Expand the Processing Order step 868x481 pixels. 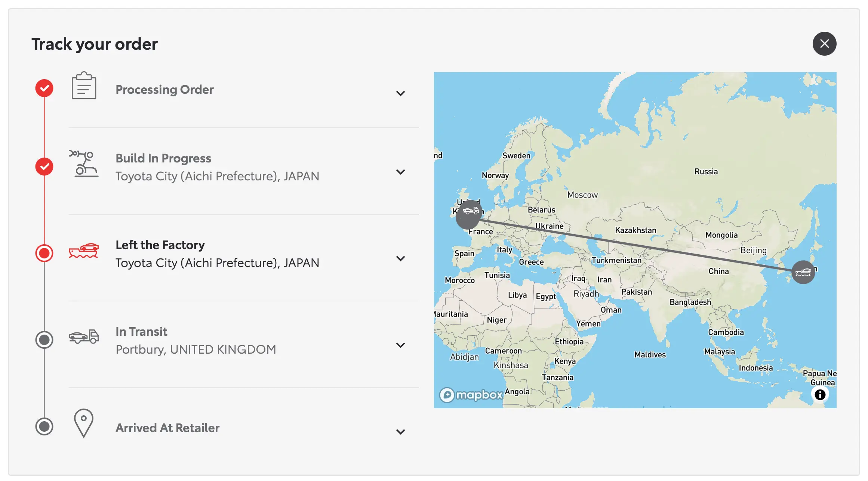click(400, 93)
